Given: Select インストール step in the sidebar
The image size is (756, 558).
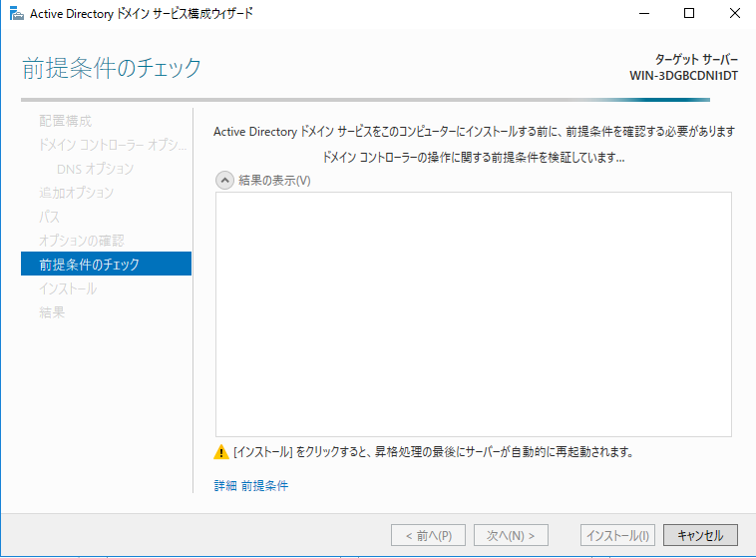Looking at the screenshot, I should pos(68,288).
